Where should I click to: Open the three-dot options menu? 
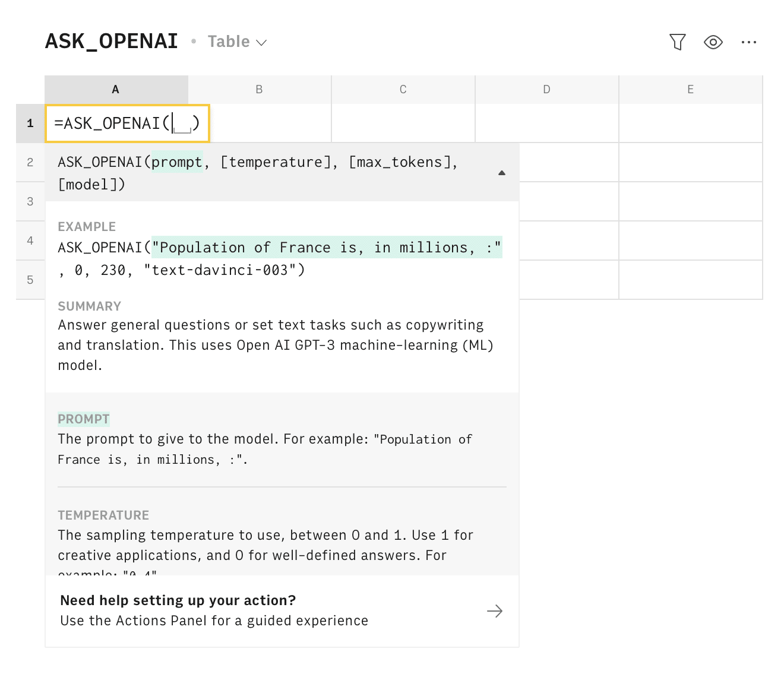coord(748,42)
